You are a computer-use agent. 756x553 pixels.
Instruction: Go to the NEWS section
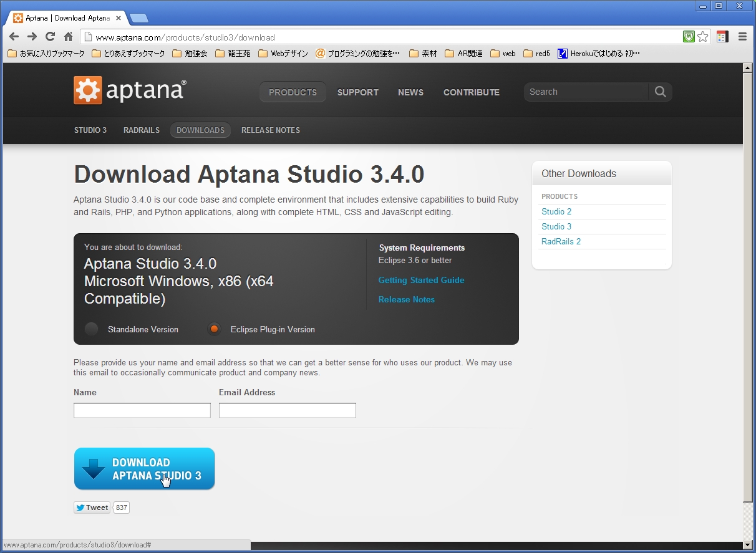[x=410, y=92]
